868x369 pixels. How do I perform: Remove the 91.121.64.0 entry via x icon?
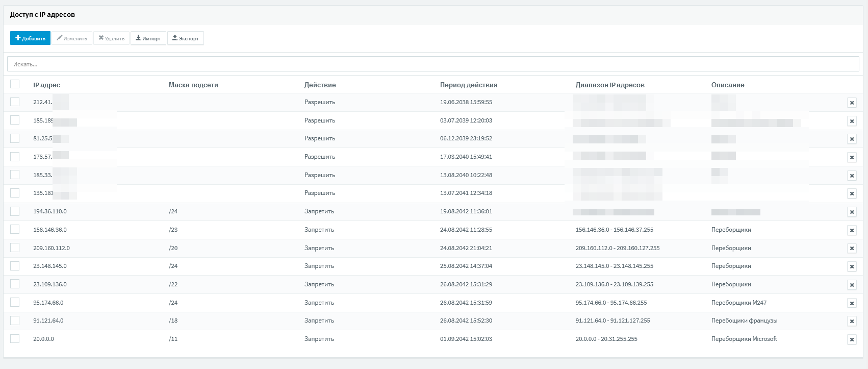click(852, 321)
